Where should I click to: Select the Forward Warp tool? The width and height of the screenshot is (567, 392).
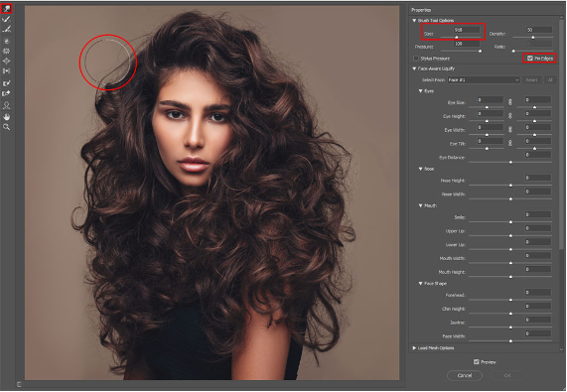[7, 9]
